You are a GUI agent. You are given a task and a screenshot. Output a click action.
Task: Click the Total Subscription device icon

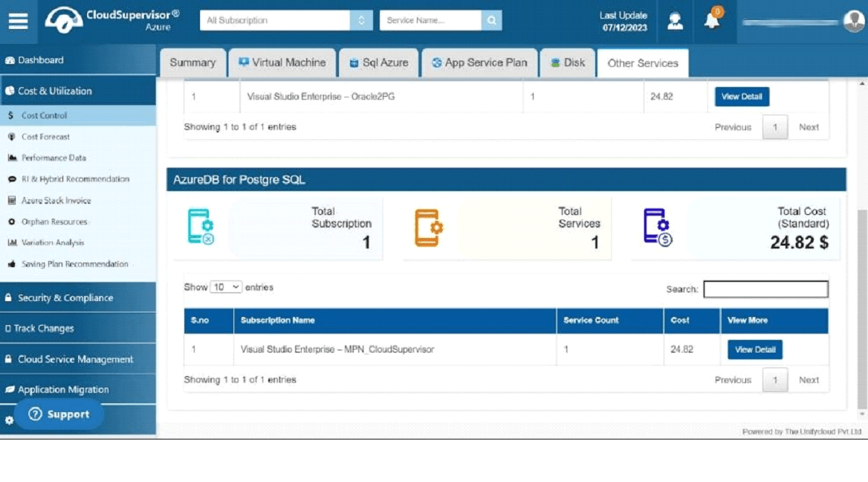201,226
